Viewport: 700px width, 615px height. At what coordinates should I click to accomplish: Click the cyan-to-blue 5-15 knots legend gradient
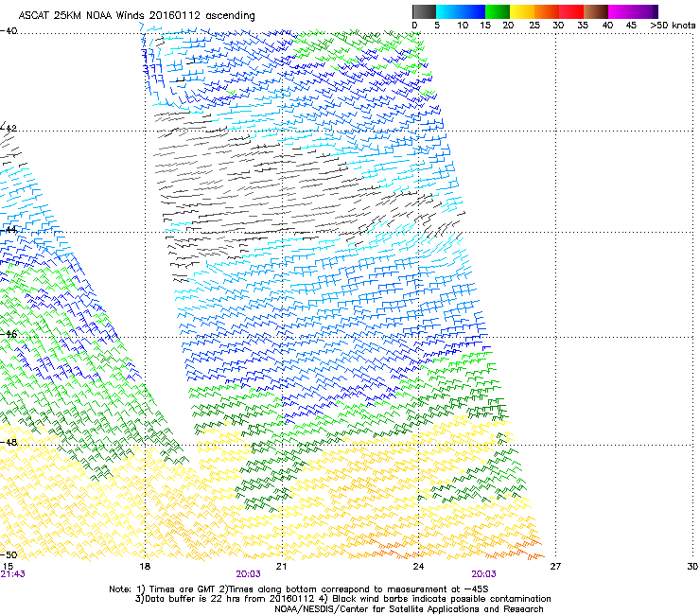tap(461, 11)
